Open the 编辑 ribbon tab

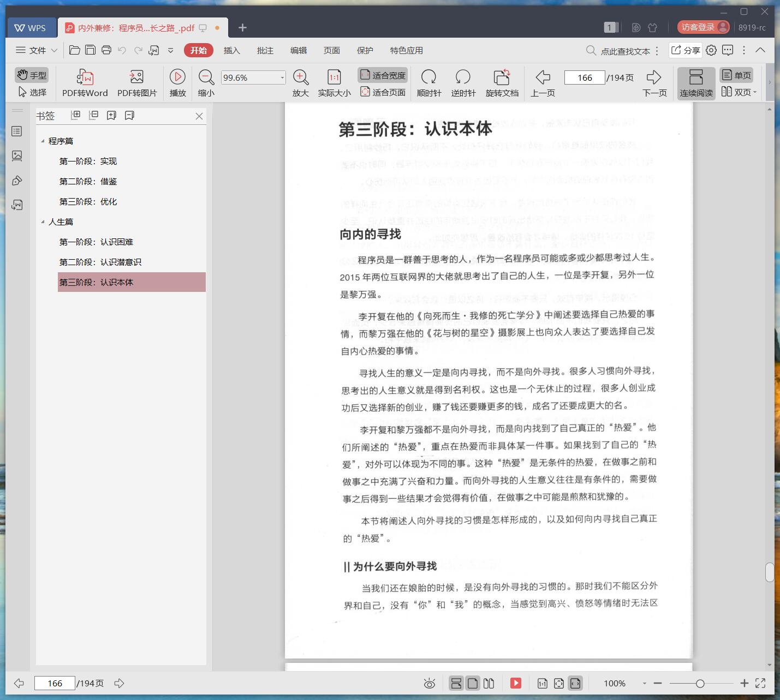[x=299, y=50]
